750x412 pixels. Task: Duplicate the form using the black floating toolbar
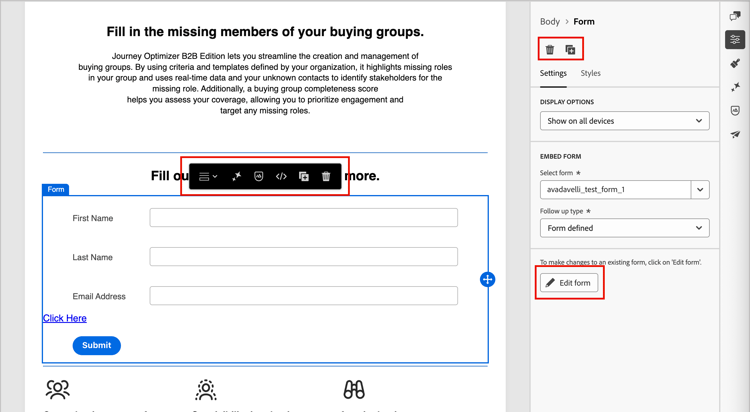tap(304, 177)
